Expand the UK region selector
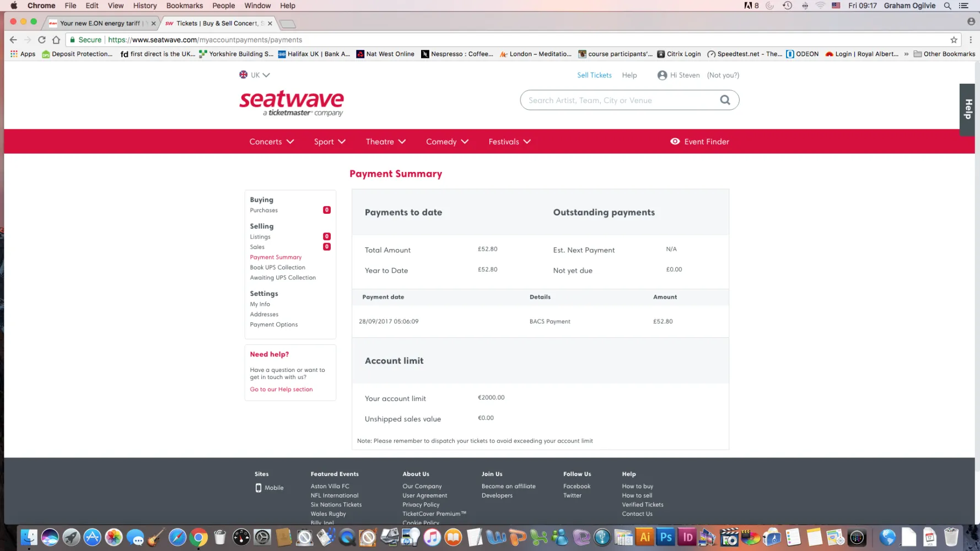Image resolution: width=980 pixels, height=551 pixels. tap(255, 75)
